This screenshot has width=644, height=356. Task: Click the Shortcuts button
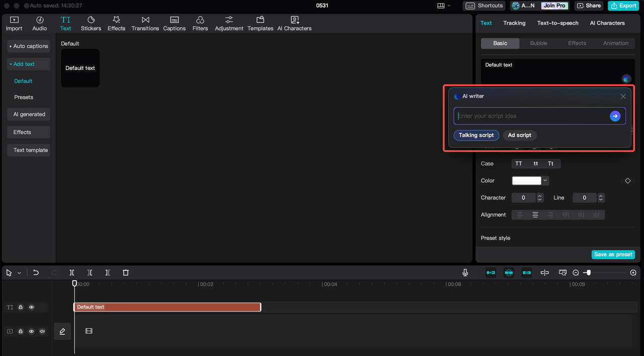(485, 6)
